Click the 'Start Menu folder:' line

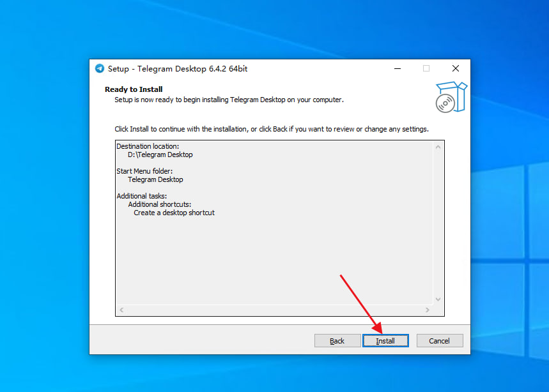pyautogui.click(x=144, y=171)
